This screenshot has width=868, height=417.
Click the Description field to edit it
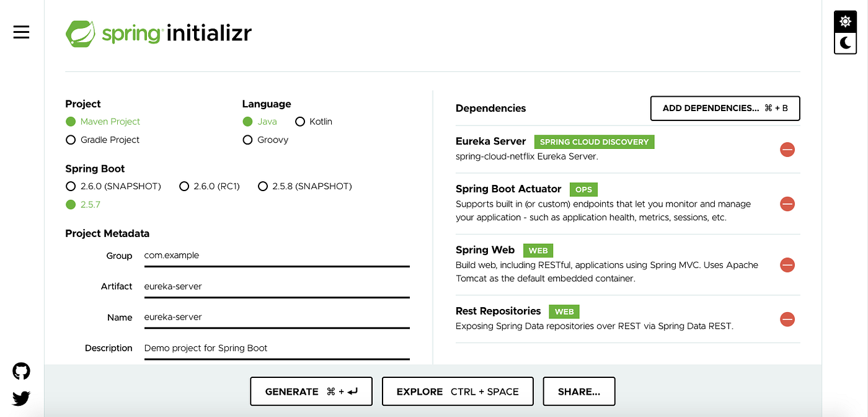click(277, 348)
